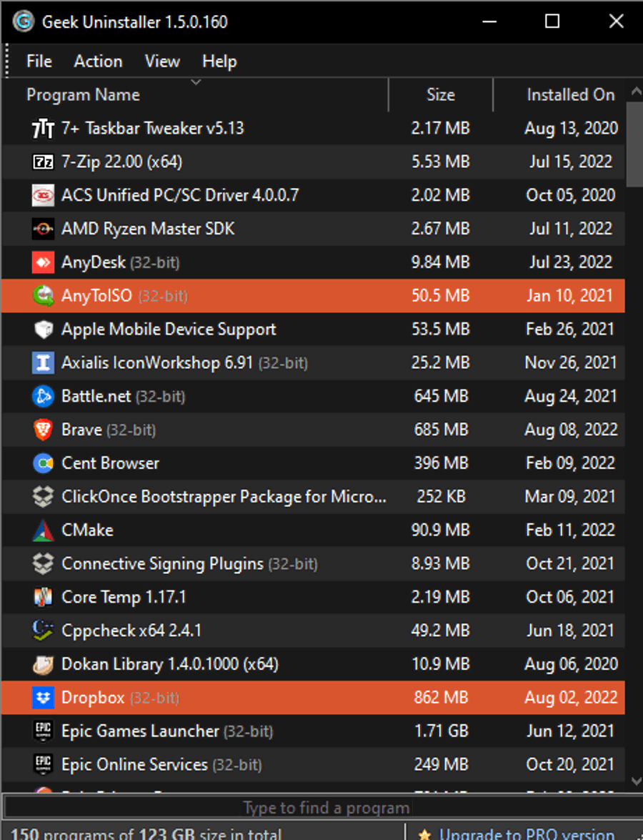Select the 'Cppcheck x64 2.4.1' entry

click(x=131, y=631)
